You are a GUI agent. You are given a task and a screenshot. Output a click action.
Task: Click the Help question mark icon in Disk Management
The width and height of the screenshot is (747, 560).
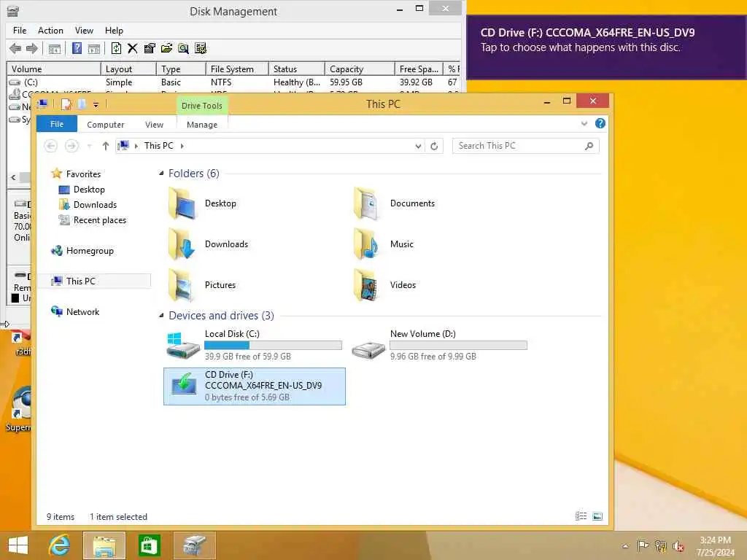click(x=77, y=48)
